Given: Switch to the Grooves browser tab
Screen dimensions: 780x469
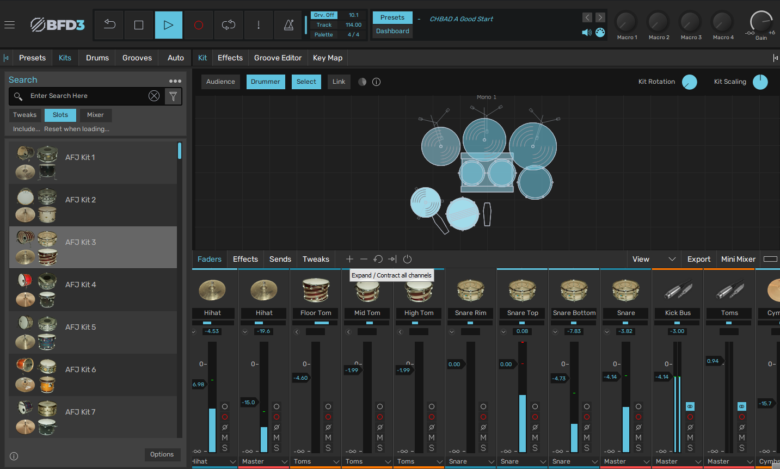Looking at the screenshot, I should [x=137, y=58].
